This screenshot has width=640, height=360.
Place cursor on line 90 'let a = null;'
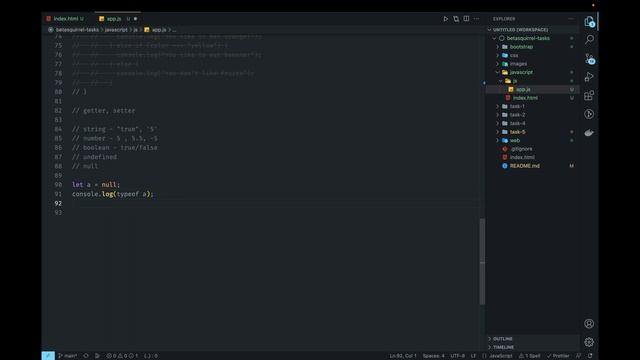pos(96,185)
